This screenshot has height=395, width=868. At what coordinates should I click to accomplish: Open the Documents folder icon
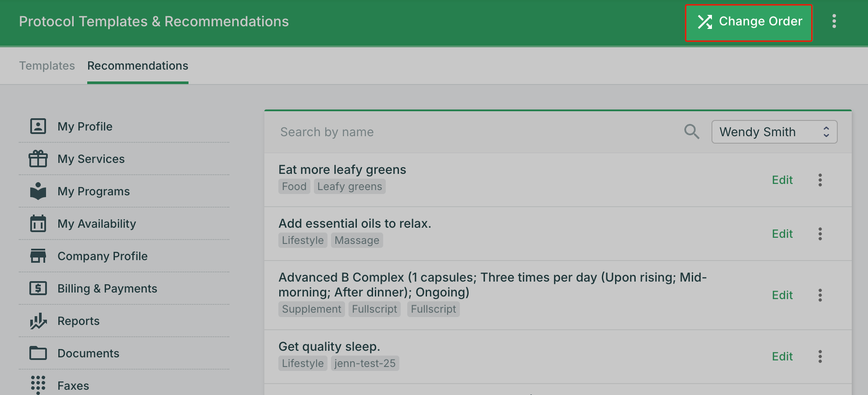pyautogui.click(x=38, y=353)
